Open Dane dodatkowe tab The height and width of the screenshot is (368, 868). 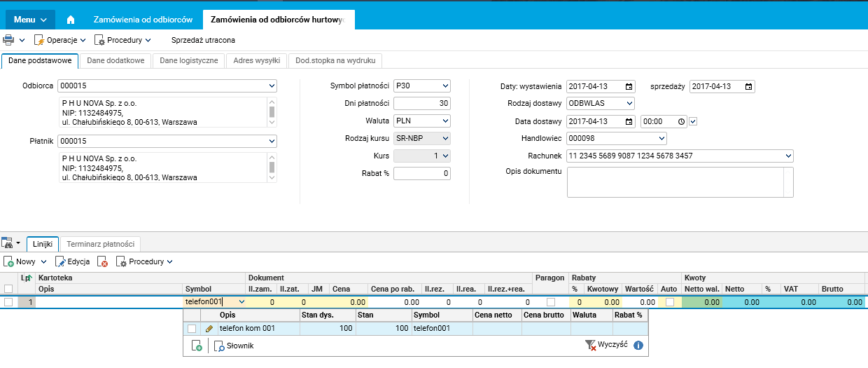pyautogui.click(x=115, y=61)
